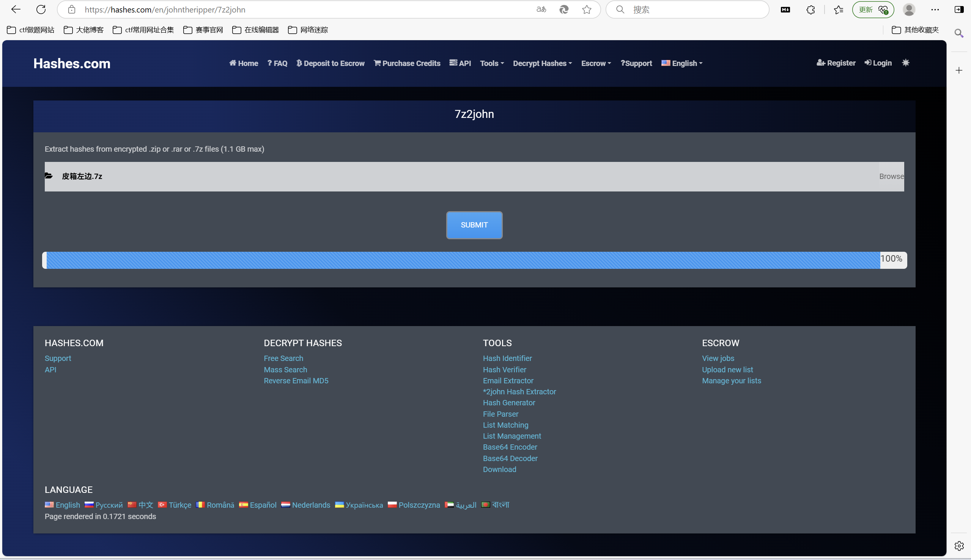This screenshot has width=971, height=560.
Task: Expand the English language dropdown
Action: [681, 63]
